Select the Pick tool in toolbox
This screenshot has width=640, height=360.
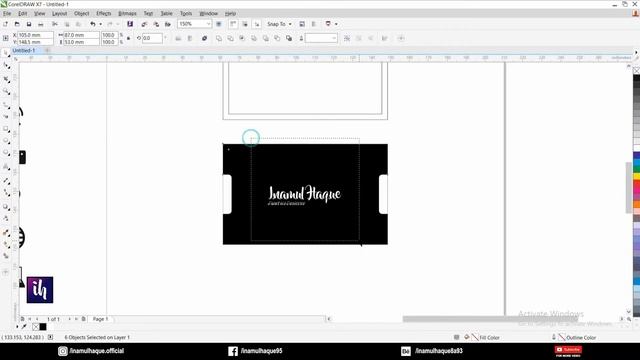[x=6, y=53]
